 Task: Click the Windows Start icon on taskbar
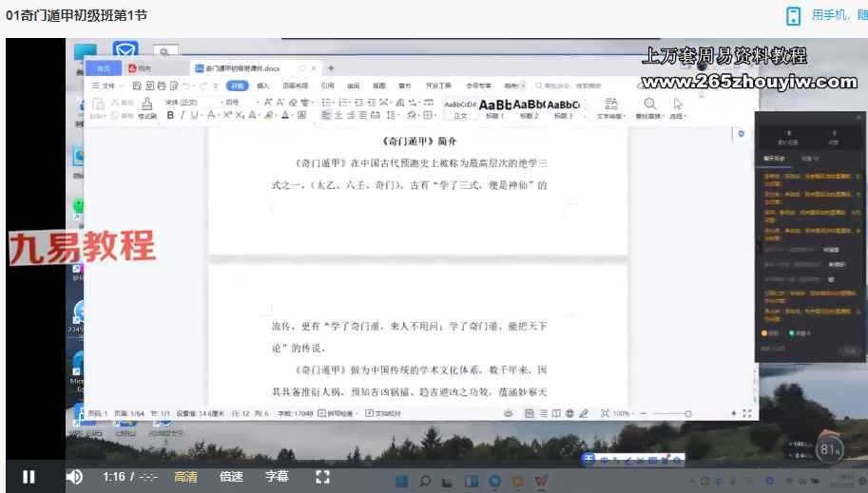pos(402,482)
